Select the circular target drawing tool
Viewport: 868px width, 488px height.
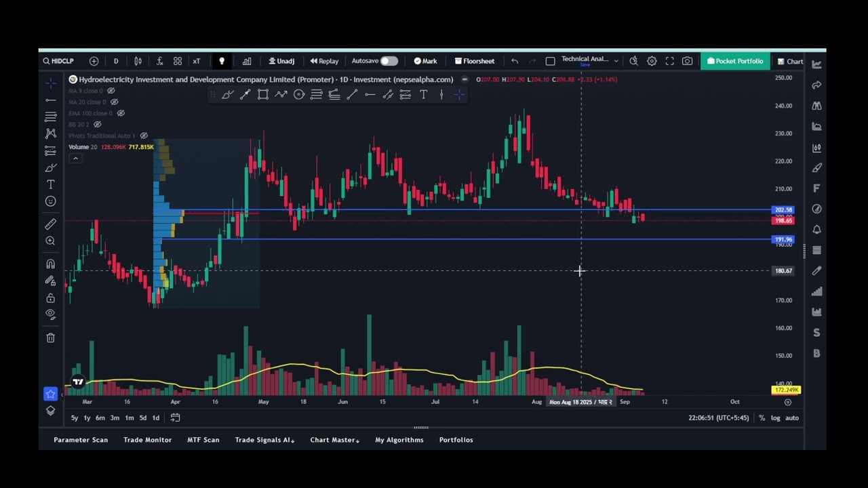pos(298,95)
